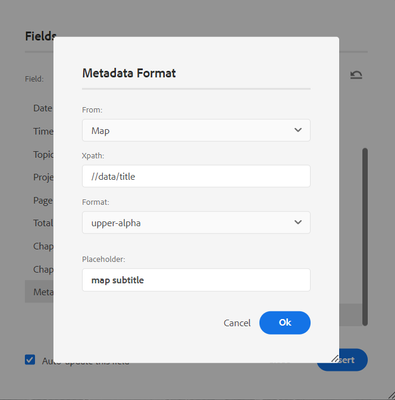Click the Format dropdown chevron icon
The image size is (395, 400).
(298, 222)
